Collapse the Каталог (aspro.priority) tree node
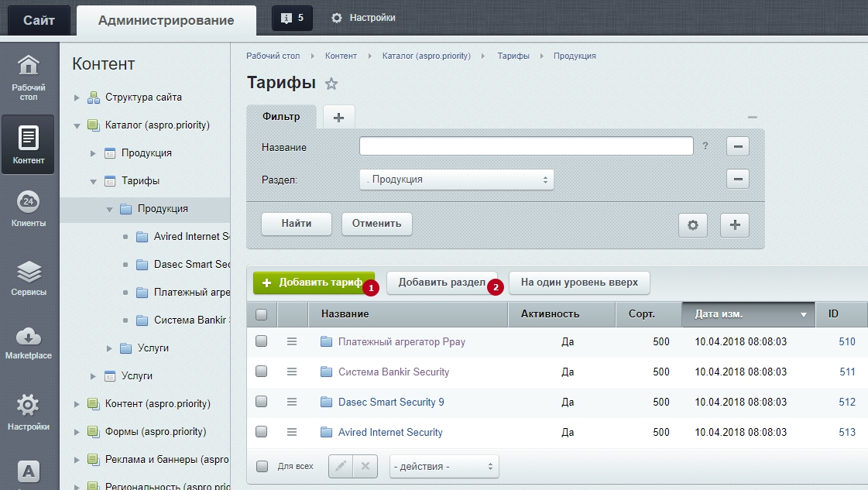Viewport: 868px width, 490px height. pyautogui.click(x=77, y=125)
